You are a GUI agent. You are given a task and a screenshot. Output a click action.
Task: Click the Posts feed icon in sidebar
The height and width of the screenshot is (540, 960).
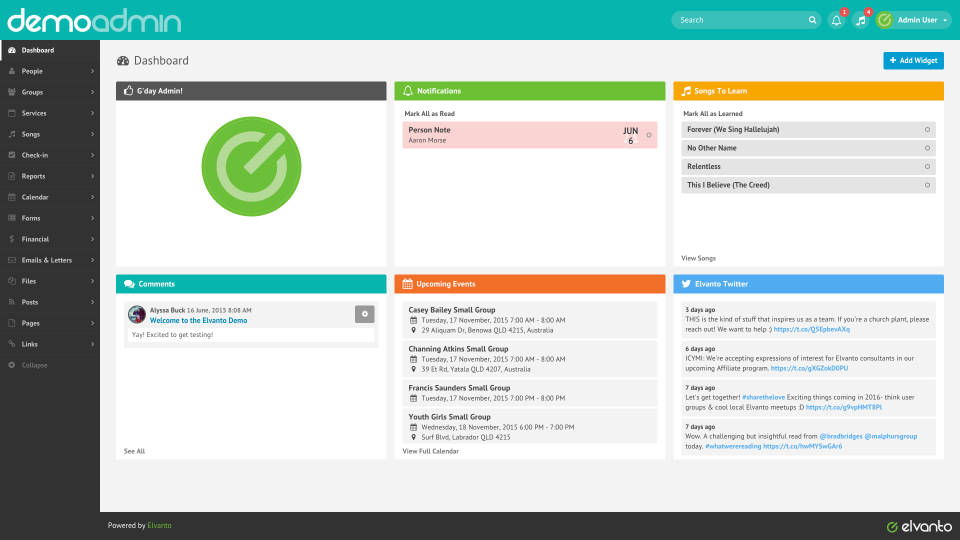[12, 302]
